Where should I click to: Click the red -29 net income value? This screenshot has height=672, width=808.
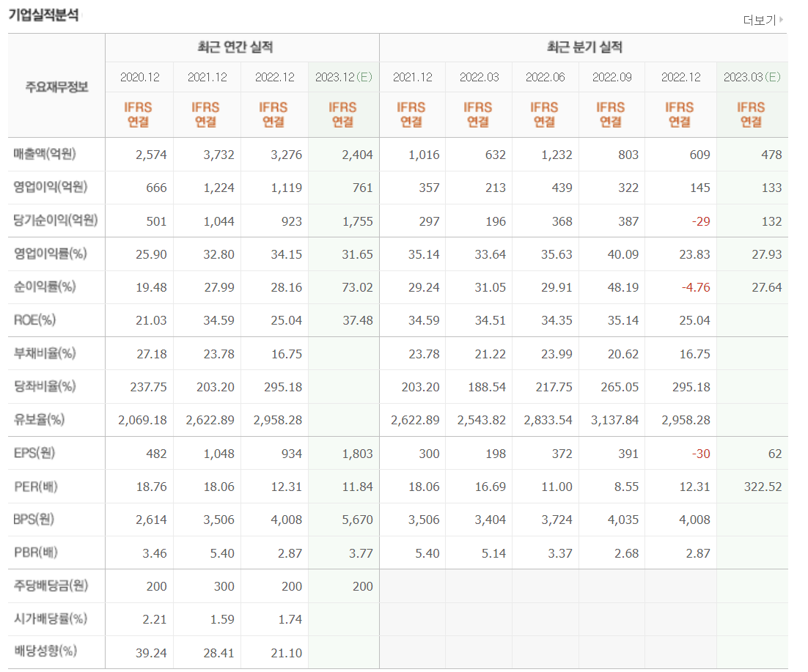click(701, 221)
